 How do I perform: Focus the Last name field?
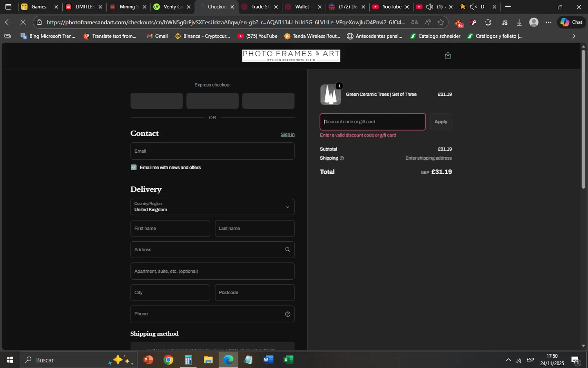pyautogui.click(x=255, y=228)
